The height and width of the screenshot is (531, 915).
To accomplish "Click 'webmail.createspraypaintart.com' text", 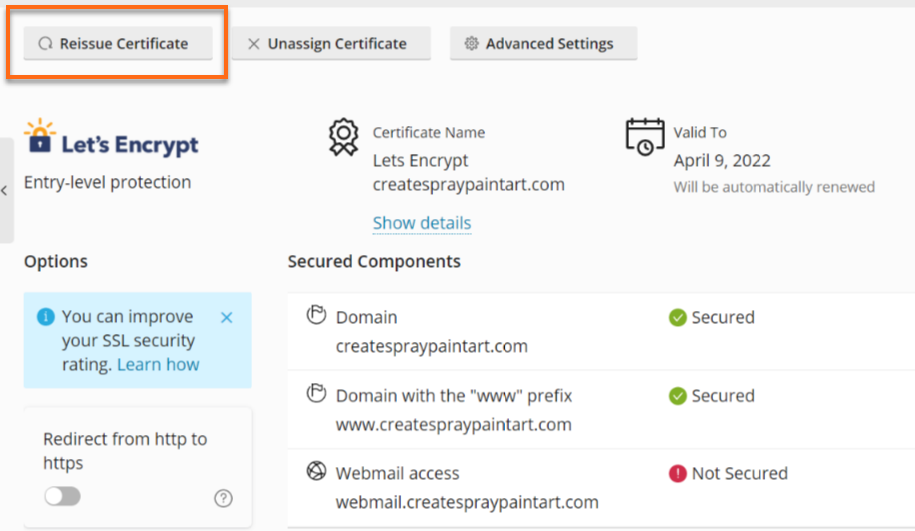I will 467,502.
